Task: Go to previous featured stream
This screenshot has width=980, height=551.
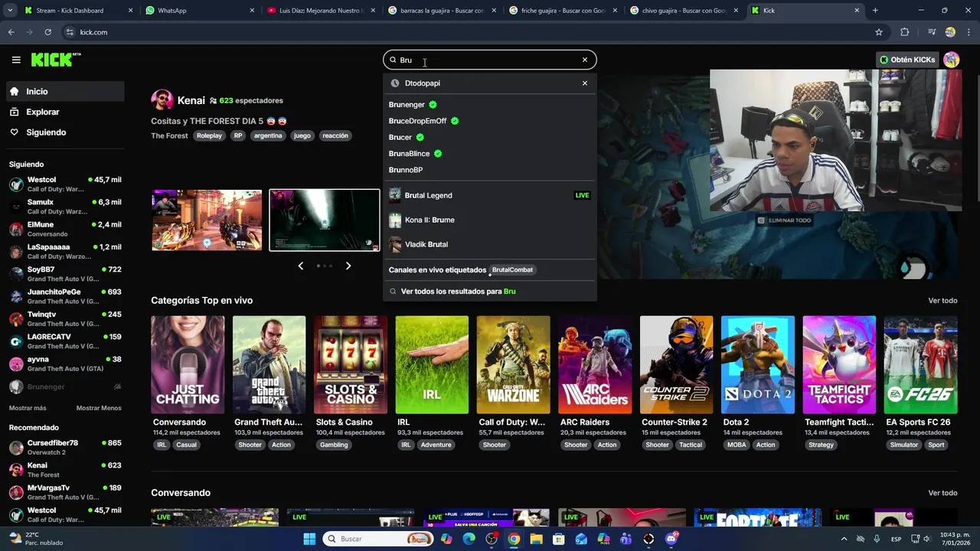Action: coord(300,266)
